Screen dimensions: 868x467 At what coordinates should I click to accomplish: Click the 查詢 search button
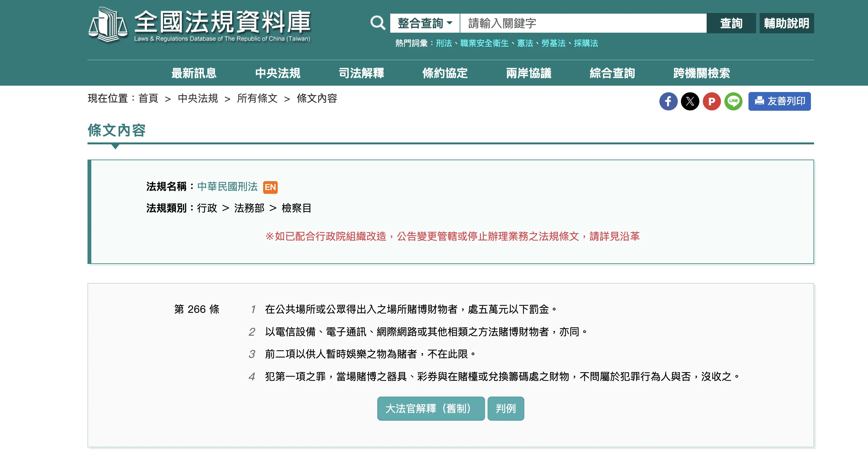pos(731,23)
